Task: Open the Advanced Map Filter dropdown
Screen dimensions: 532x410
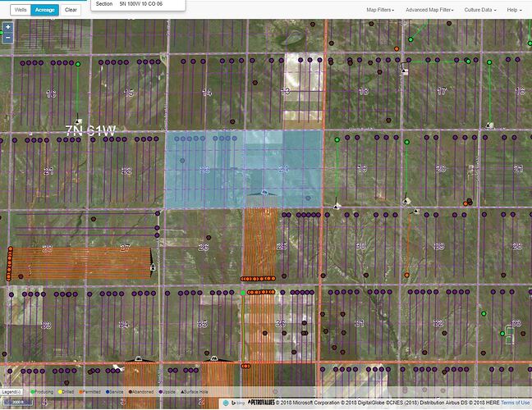Action: (429, 10)
